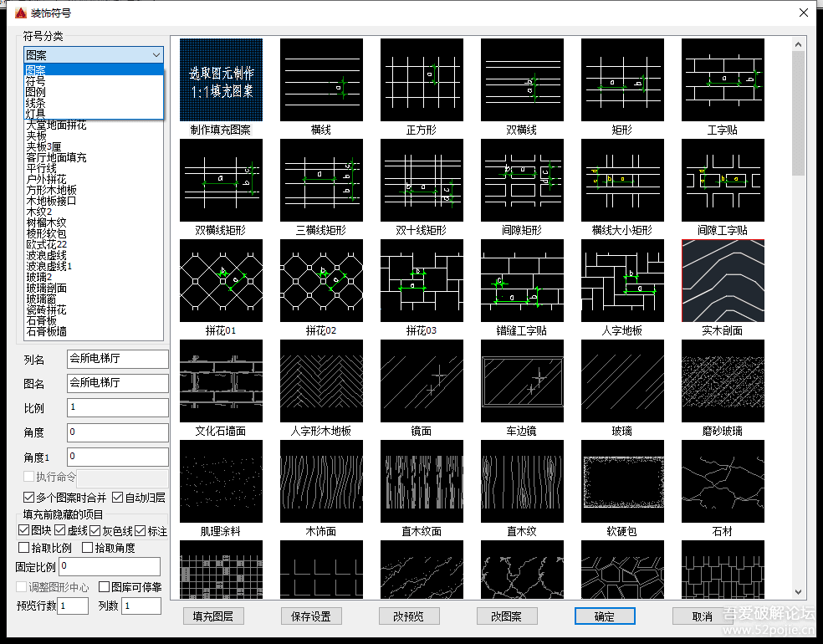
Task: Pick 玻璃剖面 from the pattern name list
Action: pyautogui.click(x=46, y=288)
